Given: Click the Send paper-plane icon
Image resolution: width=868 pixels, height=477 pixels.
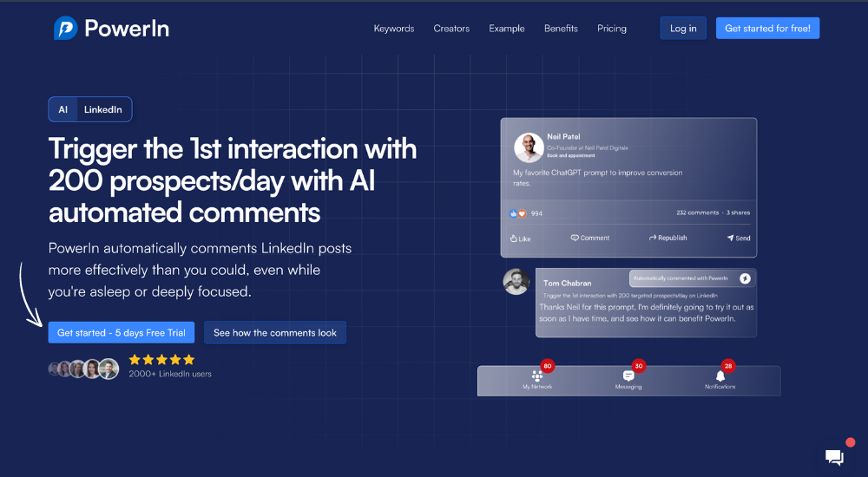Looking at the screenshot, I should (x=730, y=238).
